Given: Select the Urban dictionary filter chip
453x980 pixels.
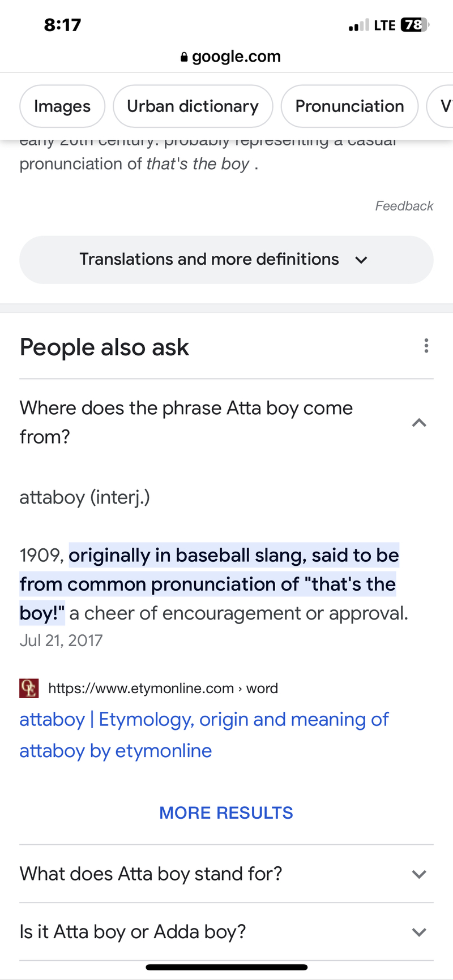Looking at the screenshot, I should coord(193,106).
